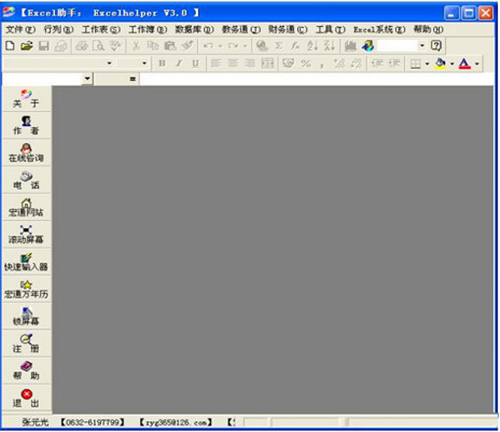
Task: Apply red font color A
Action: tap(465, 63)
